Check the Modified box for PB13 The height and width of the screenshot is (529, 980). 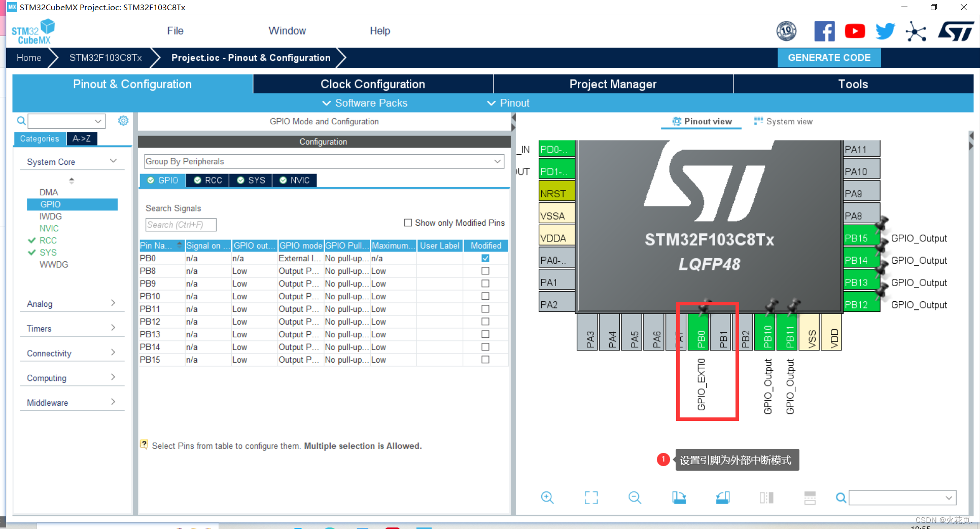pos(485,334)
